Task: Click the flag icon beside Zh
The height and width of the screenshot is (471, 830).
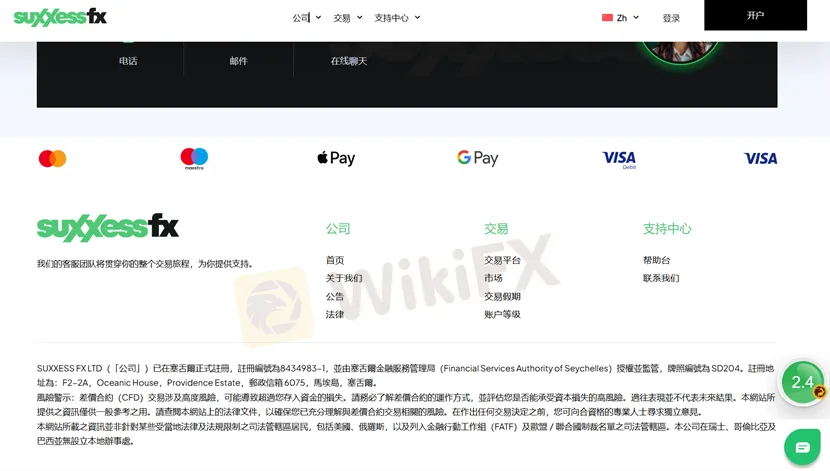Action: pos(607,17)
